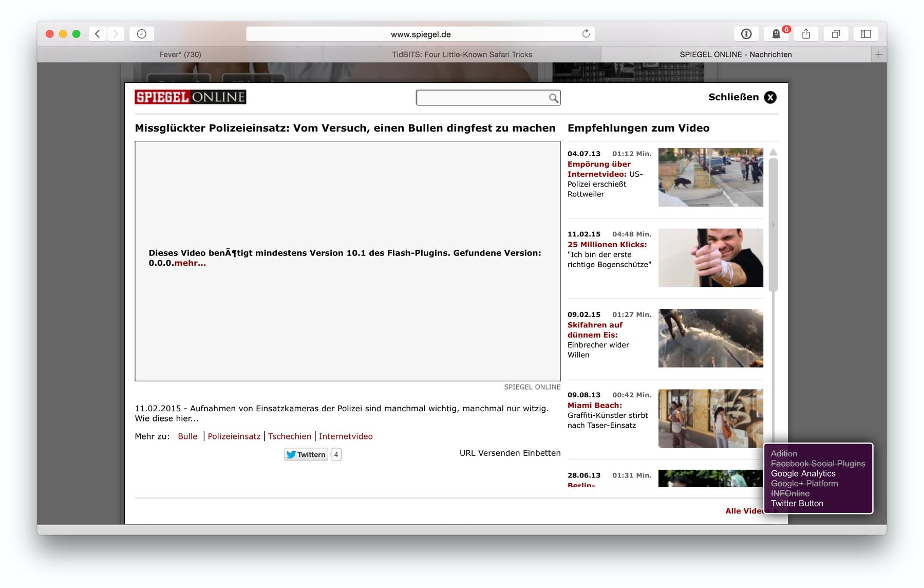Open the 1Password extension icon

746,34
